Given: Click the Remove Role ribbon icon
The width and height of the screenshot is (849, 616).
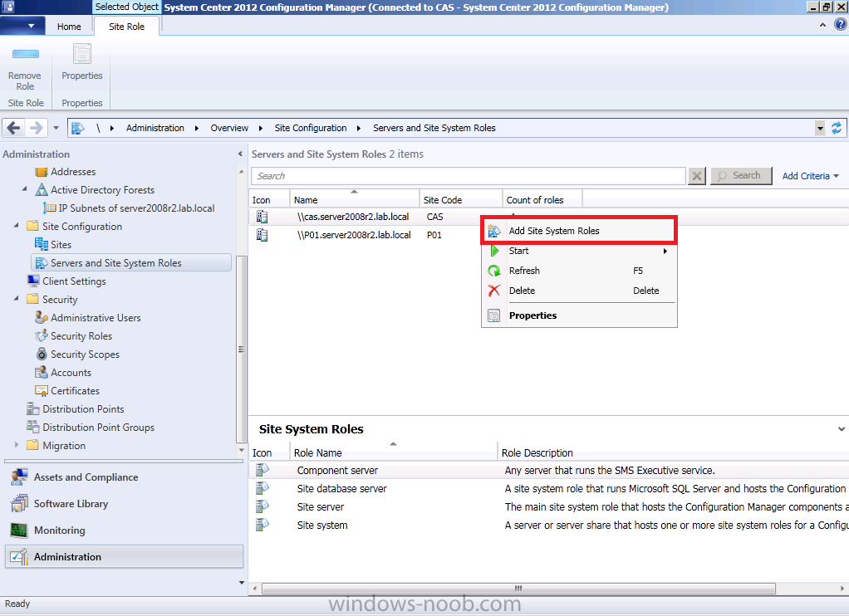Looking at the screenshot, I should coord(25,54).
